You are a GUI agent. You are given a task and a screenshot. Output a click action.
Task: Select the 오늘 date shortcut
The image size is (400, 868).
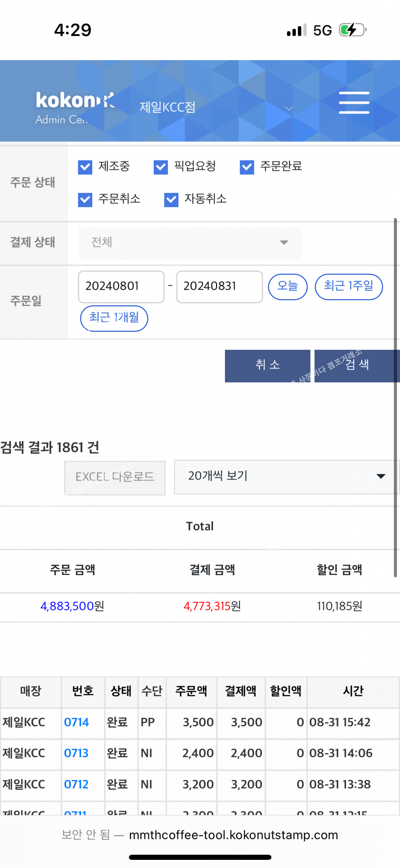pyautogui.click(x=287, y=286)
